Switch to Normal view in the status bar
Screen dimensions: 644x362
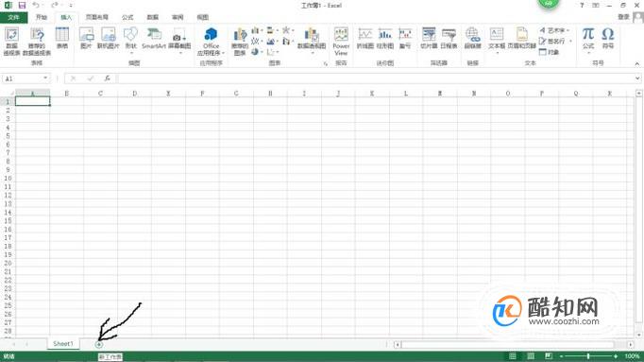pos(513,355)
